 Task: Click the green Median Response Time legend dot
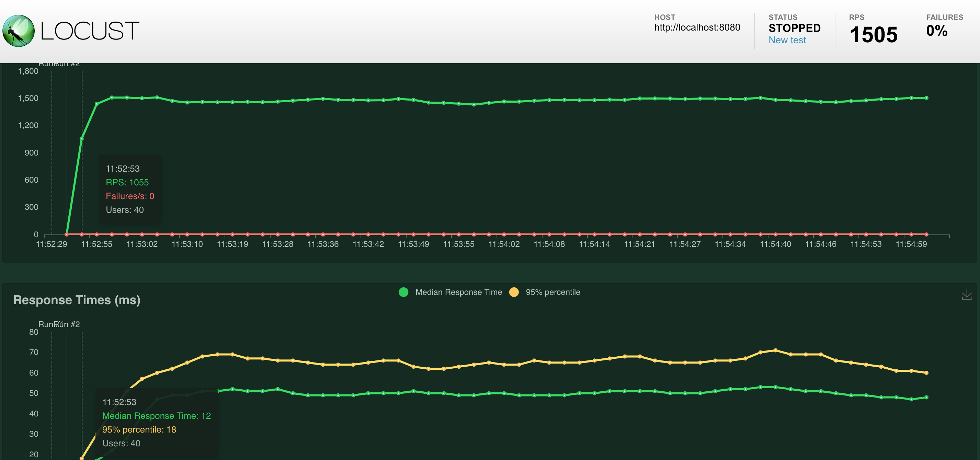[x=403, y=292]
